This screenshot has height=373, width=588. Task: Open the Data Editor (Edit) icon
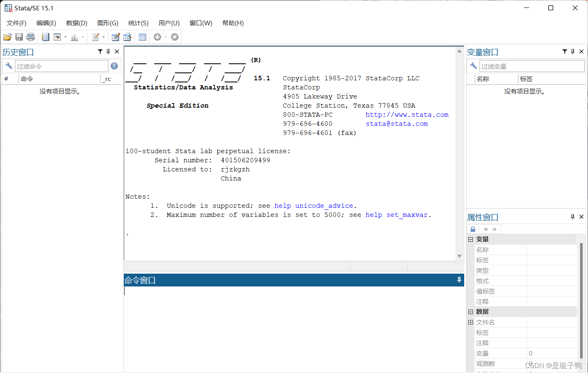[116, 37]
